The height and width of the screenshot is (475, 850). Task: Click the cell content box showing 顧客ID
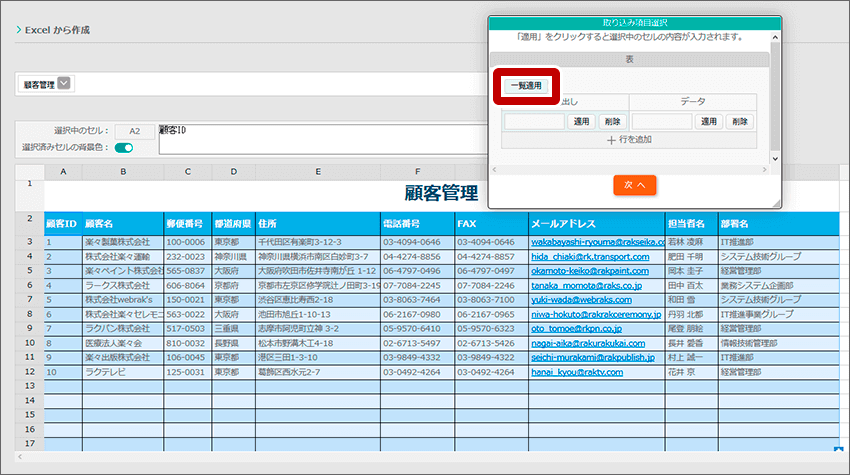click(x=323, y=139)
